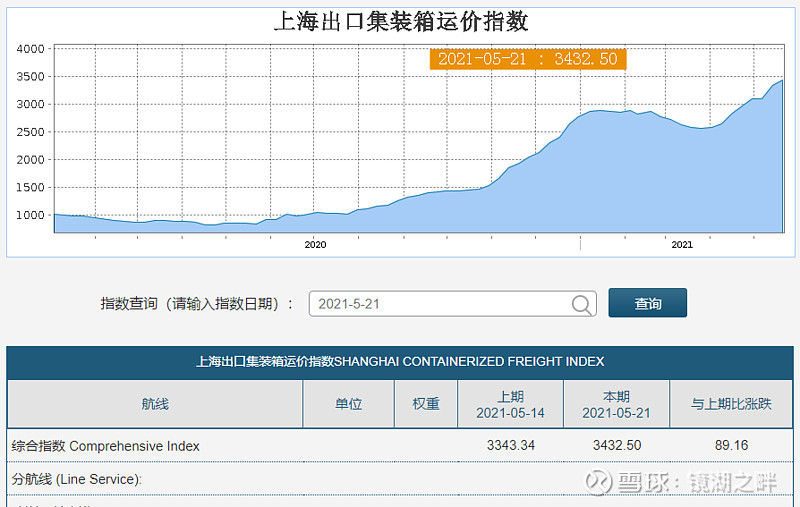Click the 上期 2021-05-14 column header
800x507 pixels.
[x=511, y=404]
